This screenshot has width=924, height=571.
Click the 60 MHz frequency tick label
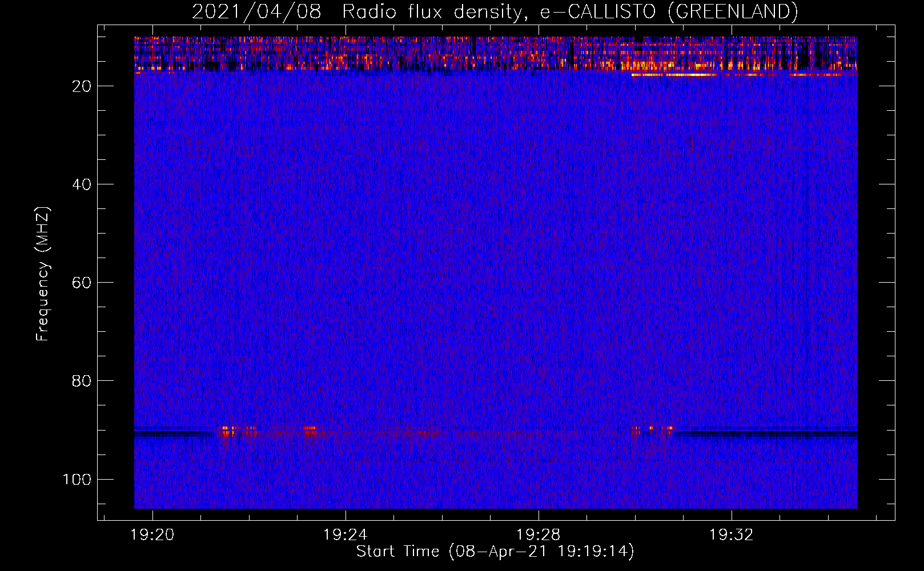click(x=82, y=283)
